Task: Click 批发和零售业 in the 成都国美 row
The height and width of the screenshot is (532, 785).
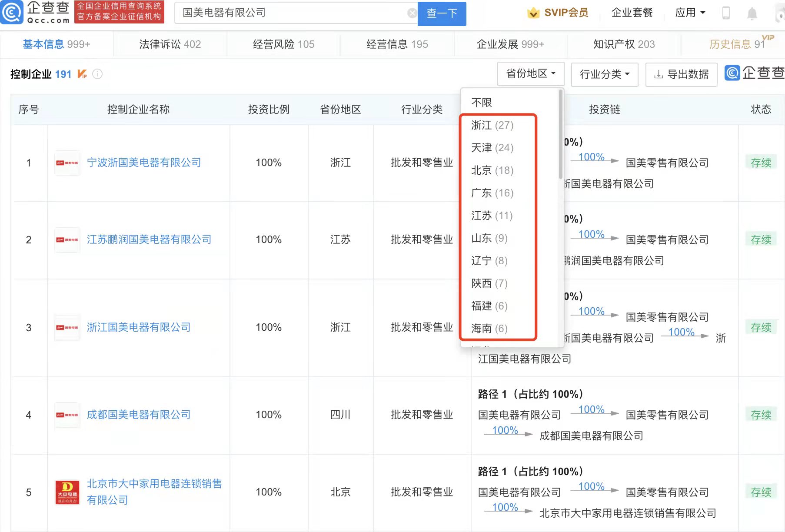Action: [x=422, y=415]
